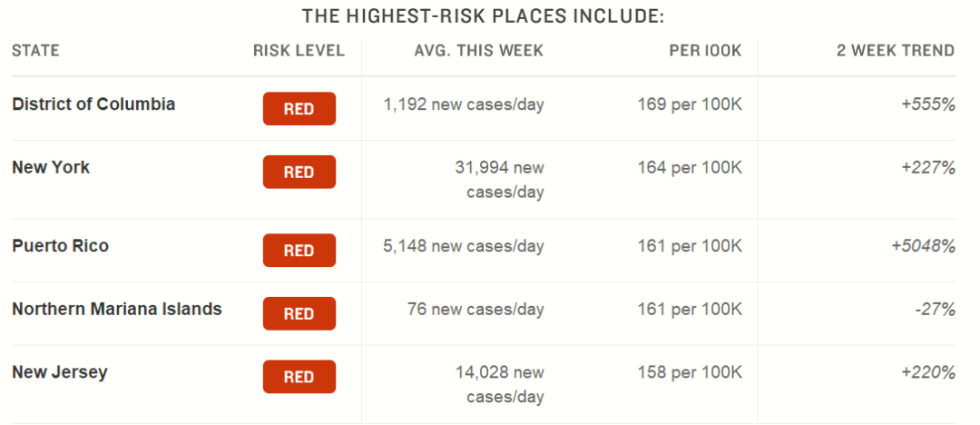980x425 pixels.
Task: Click the Highest-Risk Places Include heading
Action: coord(483,16)
